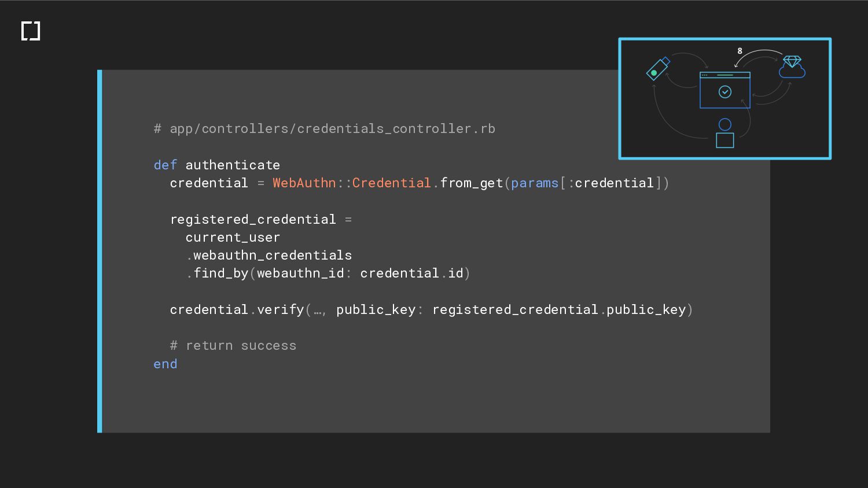
Task: Click the Ruby gem cloud server icon
Action: (792, 66)
